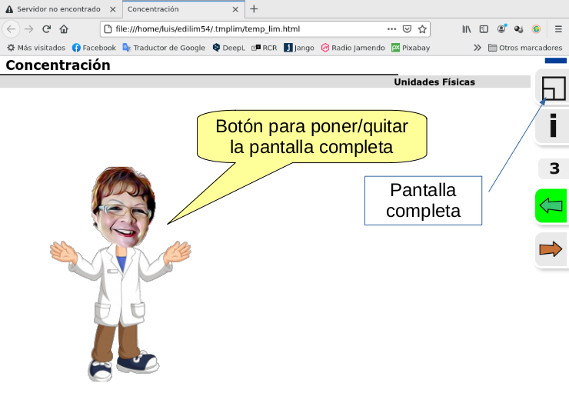Save page to Pocket
569x400 pixels.
coord(407,29)
